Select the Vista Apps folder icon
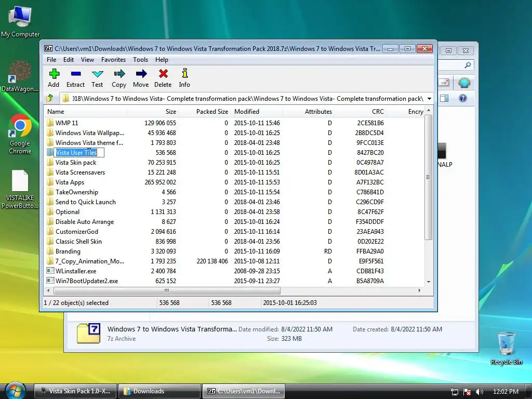This screenshot has width=532, height=399. [x=50, y=182]
